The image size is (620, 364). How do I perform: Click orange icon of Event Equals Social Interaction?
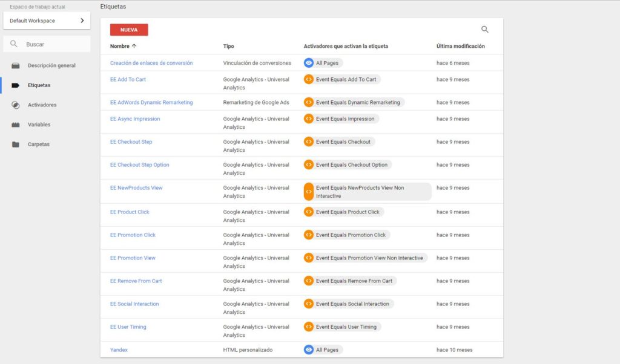[x=309, y=304]
